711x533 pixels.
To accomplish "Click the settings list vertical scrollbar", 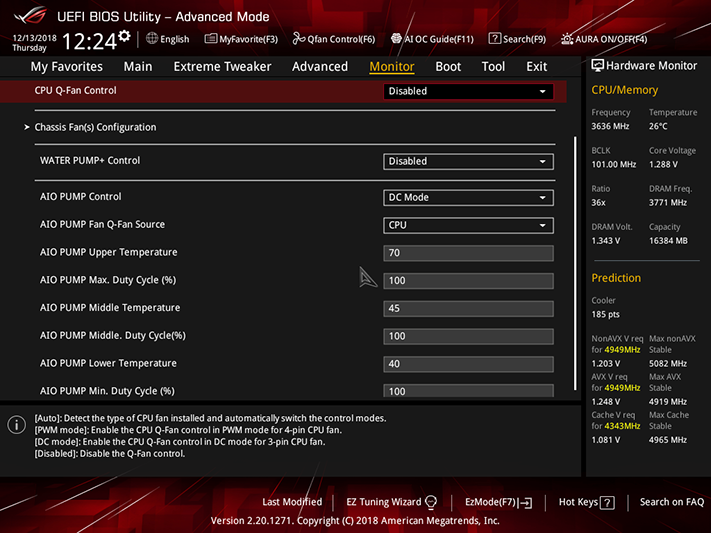I will pos(575,263).
